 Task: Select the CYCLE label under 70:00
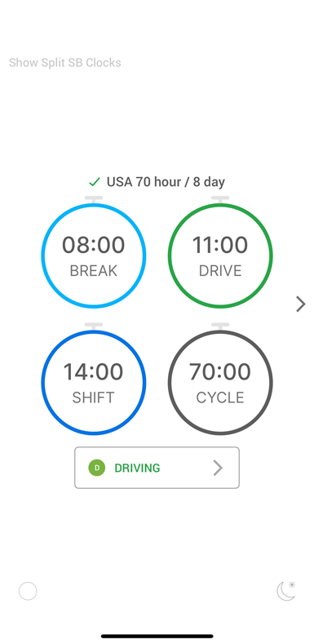(220, 398)
